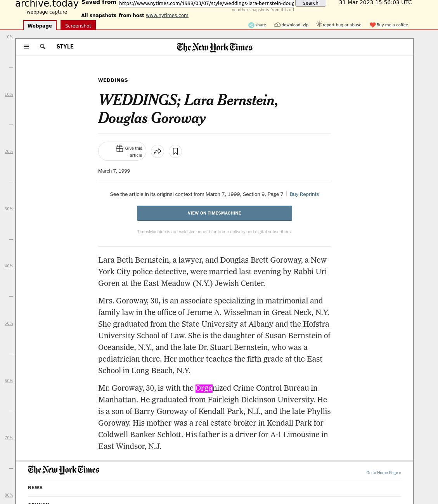This screenshot has height=504, width=438.
Task: Jump to the 80% page position marker
Action: pos(9,495)
